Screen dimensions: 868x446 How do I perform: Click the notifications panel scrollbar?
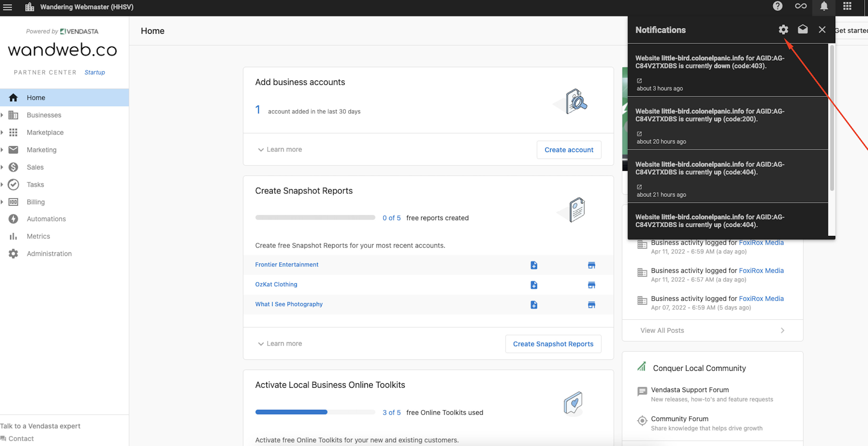[831, 118]
